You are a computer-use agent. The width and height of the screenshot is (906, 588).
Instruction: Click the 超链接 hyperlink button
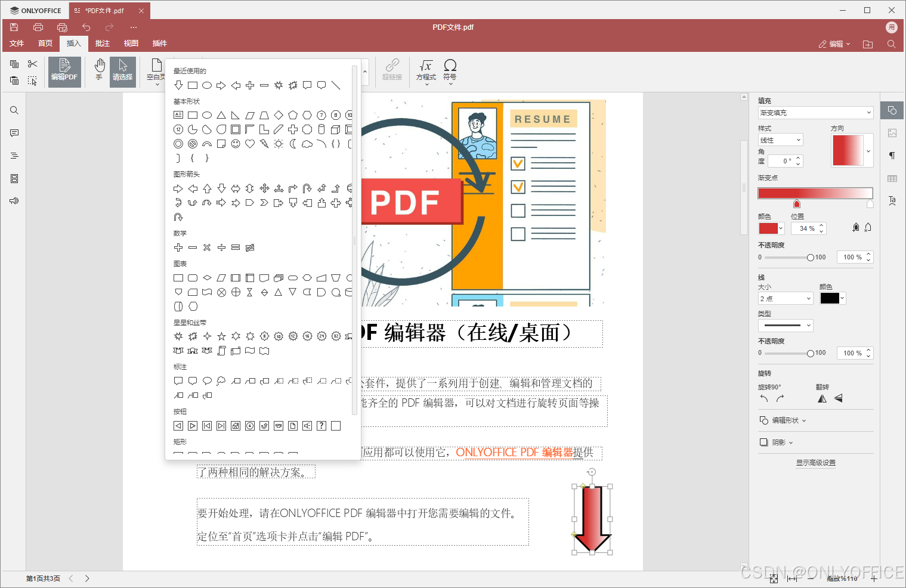(392, 70)
